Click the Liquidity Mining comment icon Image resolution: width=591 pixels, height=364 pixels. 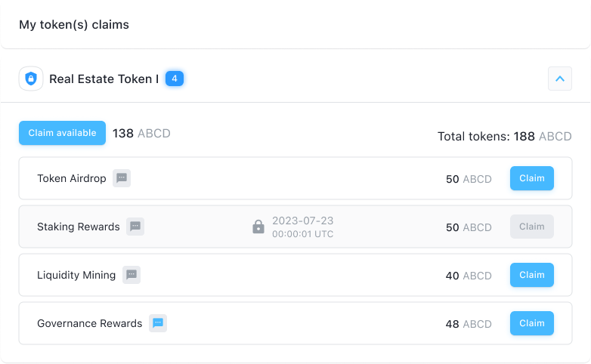pos(132,275)
